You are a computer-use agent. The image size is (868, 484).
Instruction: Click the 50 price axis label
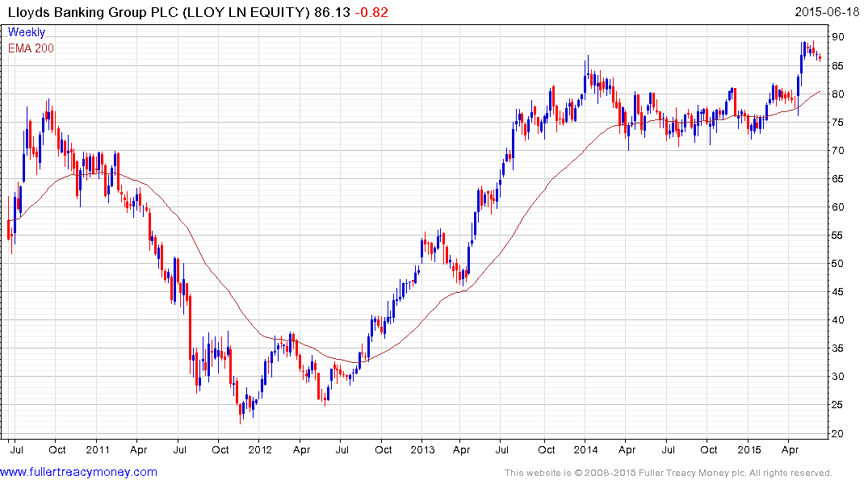click(x=837, y=263)
